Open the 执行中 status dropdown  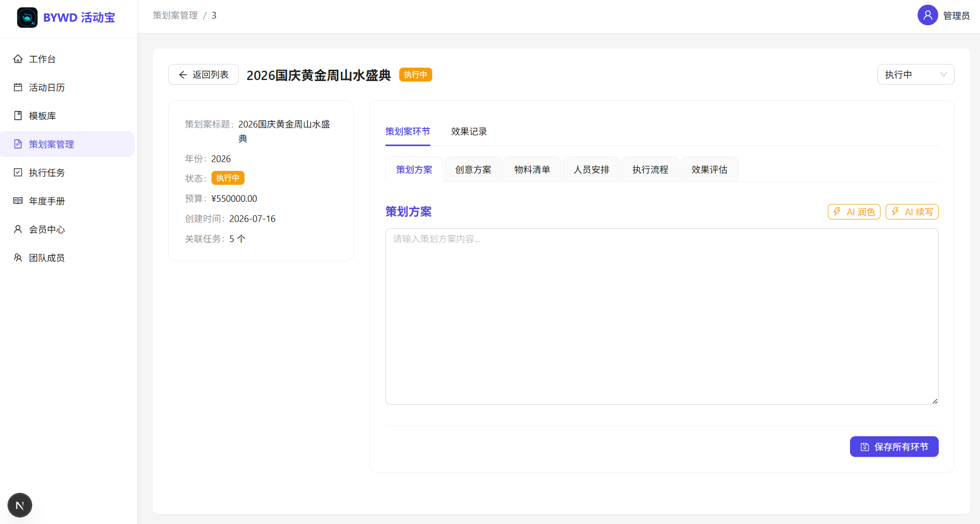click(x=916, y=74)
